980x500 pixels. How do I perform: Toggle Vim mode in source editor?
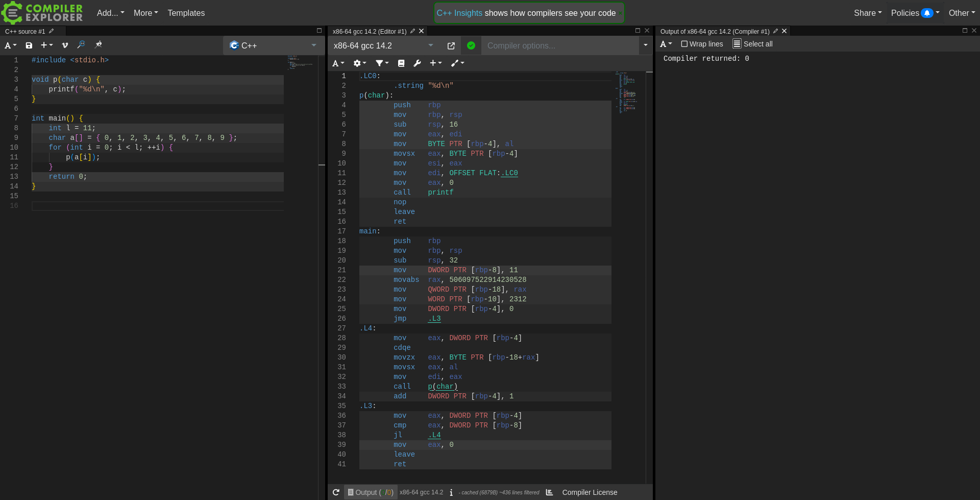[x=65, y=45]
